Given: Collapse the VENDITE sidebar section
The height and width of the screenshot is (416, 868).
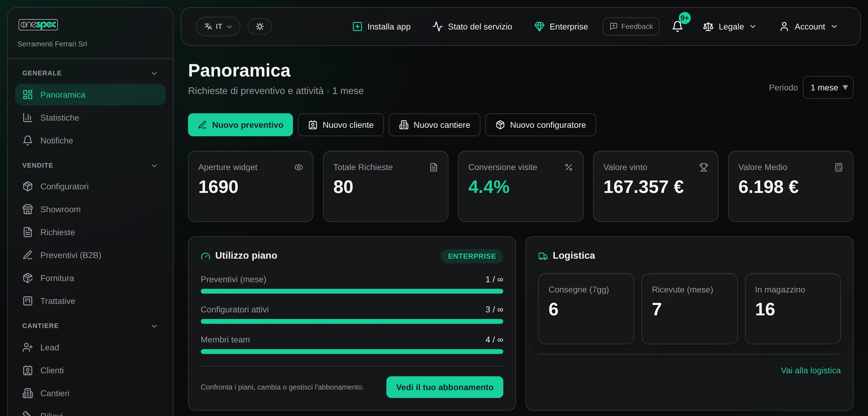Looking at the screenshot, I should coord(154,165).
